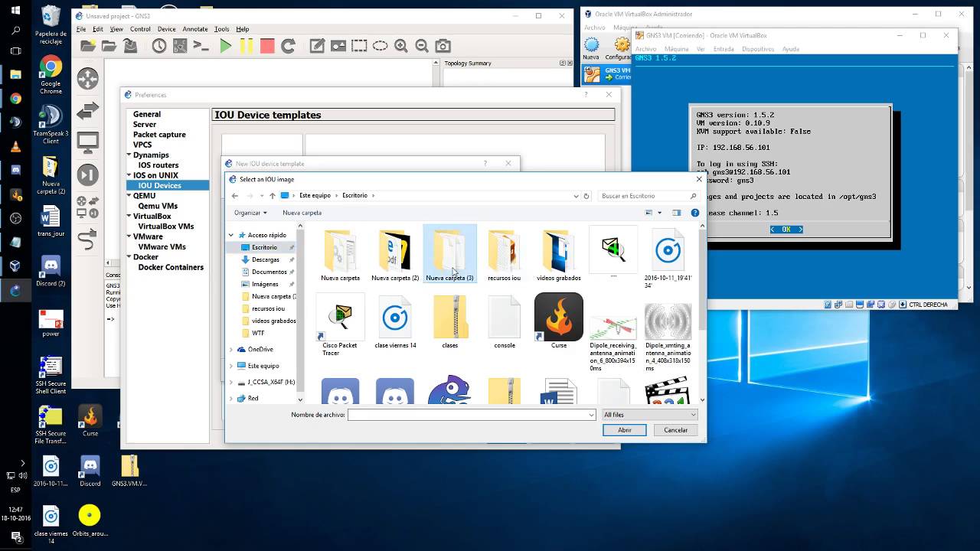
Task: Open Google Chrome desktop shortcut
Action: pyautogui.click(x=51, y=75)
